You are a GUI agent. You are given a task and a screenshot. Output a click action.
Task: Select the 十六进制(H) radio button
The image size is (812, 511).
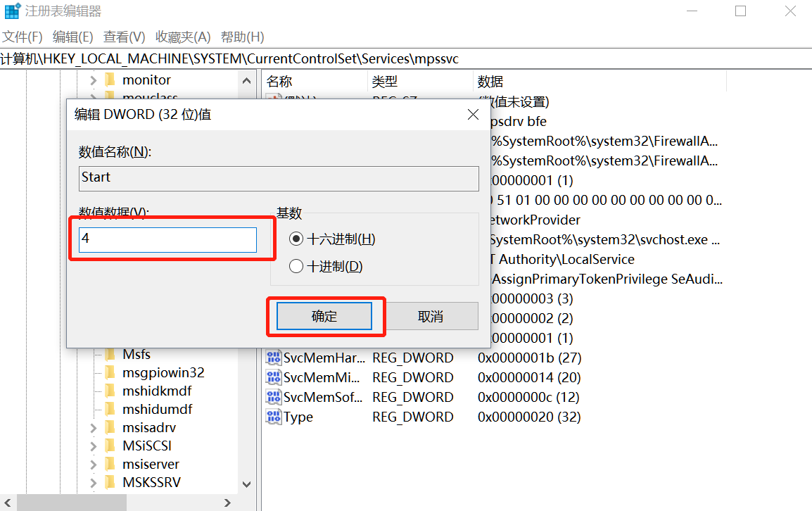click(x=296, y=237)
